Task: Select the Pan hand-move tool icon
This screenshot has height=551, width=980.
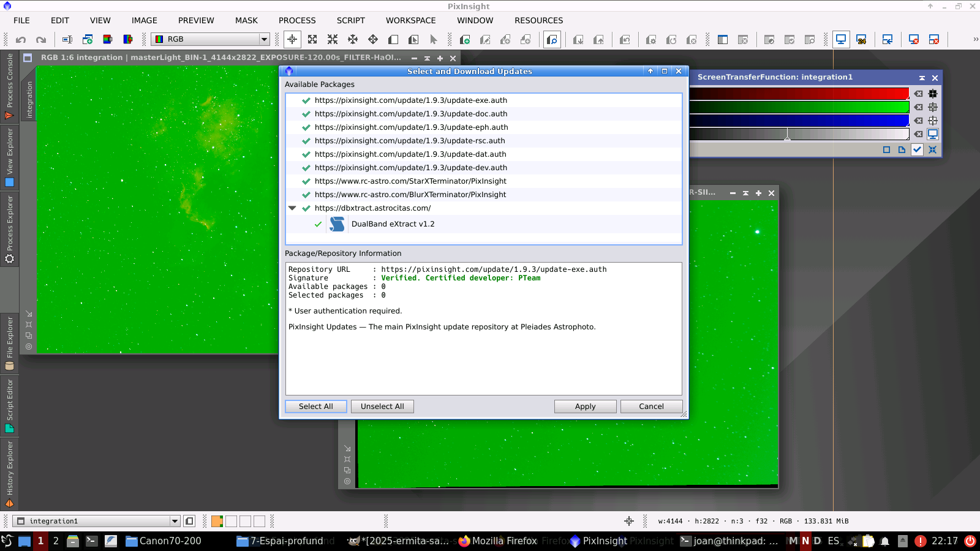Action: (x=353, y=40)
